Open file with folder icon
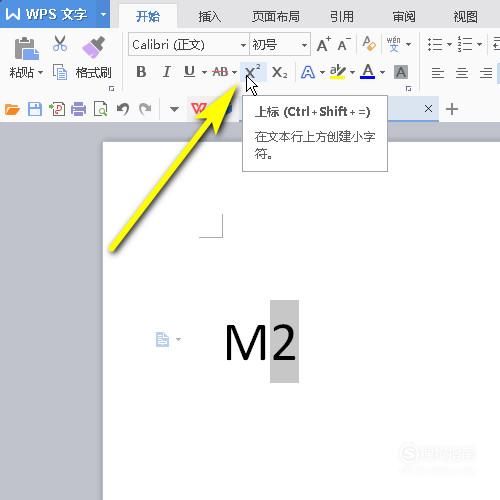500x500 pixels. point(12,109)
